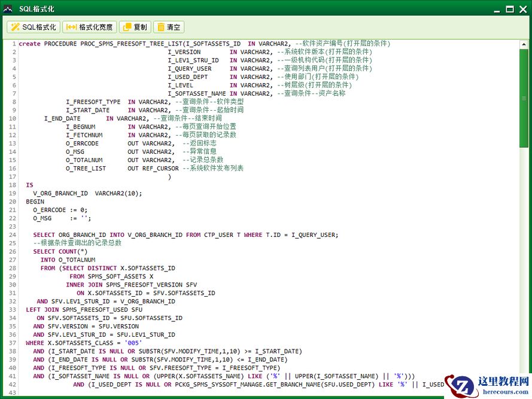Viewport: 532px width, 399px height.
Task: Click the scrollbar up arrow
Action: (x=524, y=44)
